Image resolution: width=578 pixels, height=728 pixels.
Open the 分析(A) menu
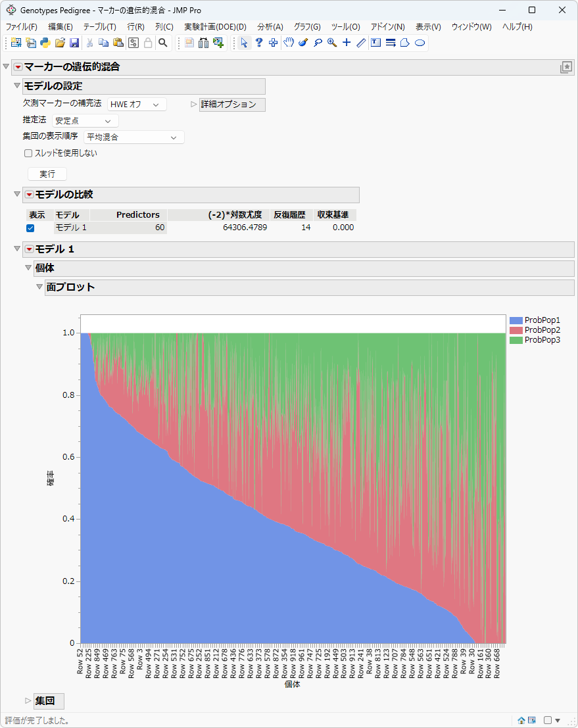pyautogui.click(x=270, y=27)
